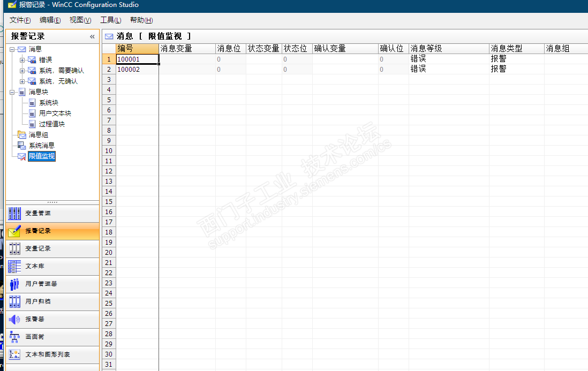Click the 过程值块 block icon
Screen dimensions: 588x371
(x=32, y=124)
